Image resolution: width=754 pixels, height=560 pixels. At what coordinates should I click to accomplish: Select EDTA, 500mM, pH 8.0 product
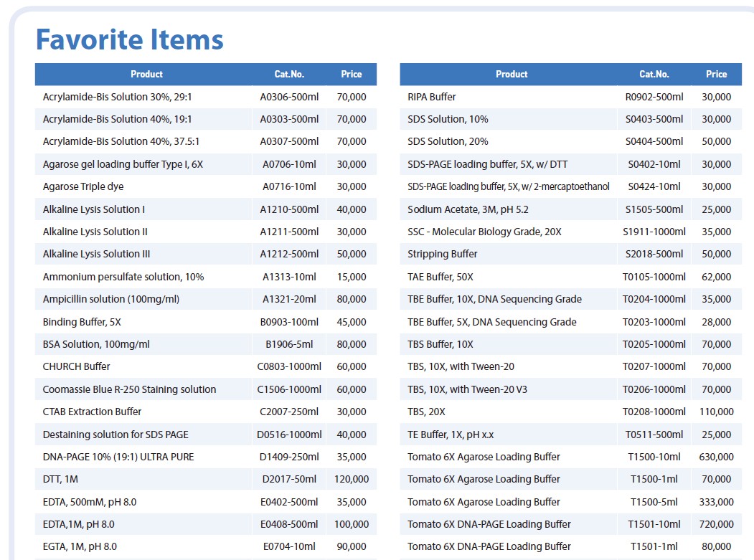point(90,502)
